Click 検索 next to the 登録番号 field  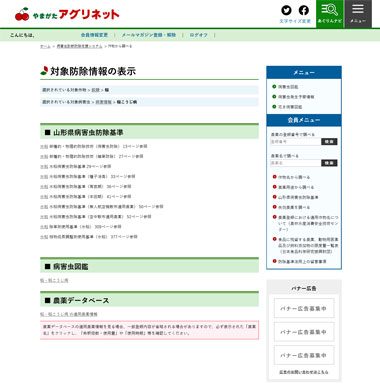pos(329,142)
